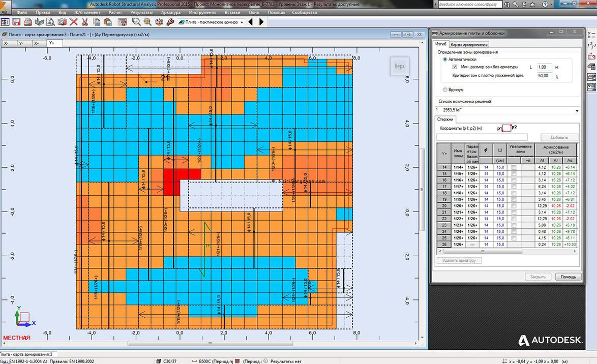Switch to Карты армирования tab

pyautogui.click(x=469, y=45)
